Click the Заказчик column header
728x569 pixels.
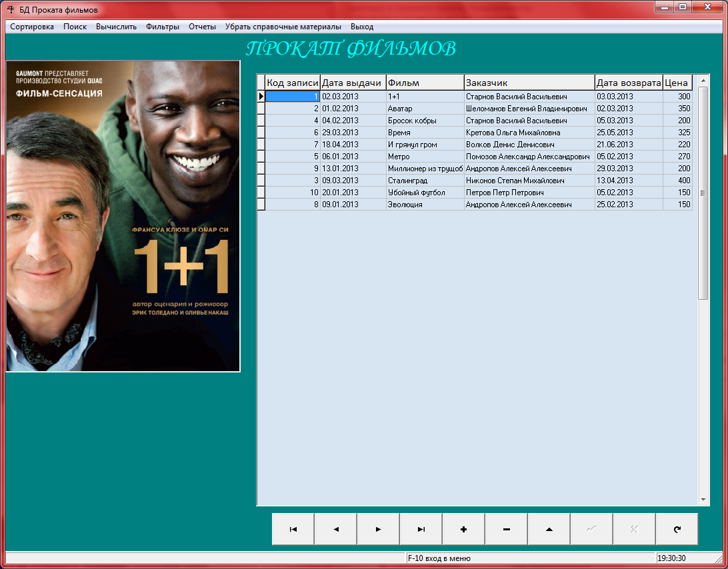pyautogui.click(x=529, y=83)
